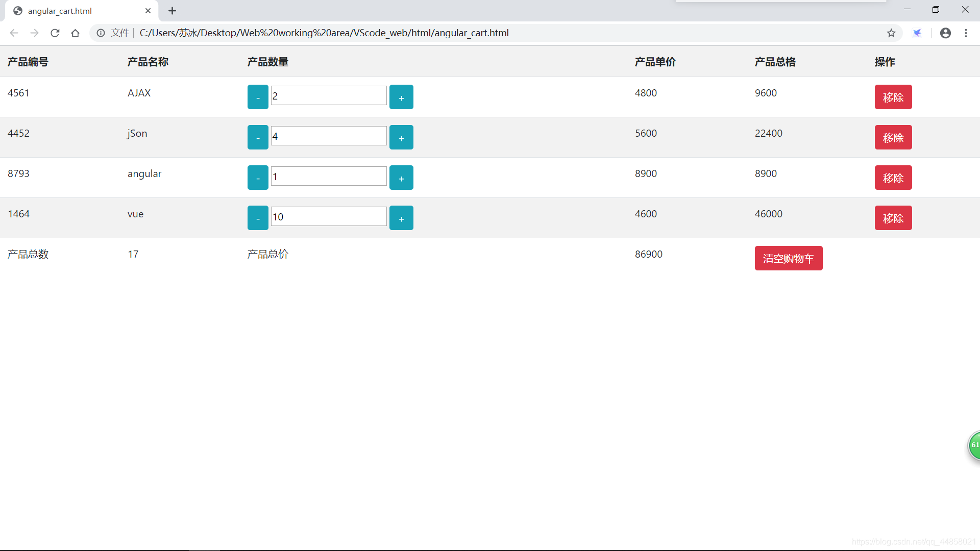
Task: Click the 产品总价 label
Action: (x=268, y=254)
